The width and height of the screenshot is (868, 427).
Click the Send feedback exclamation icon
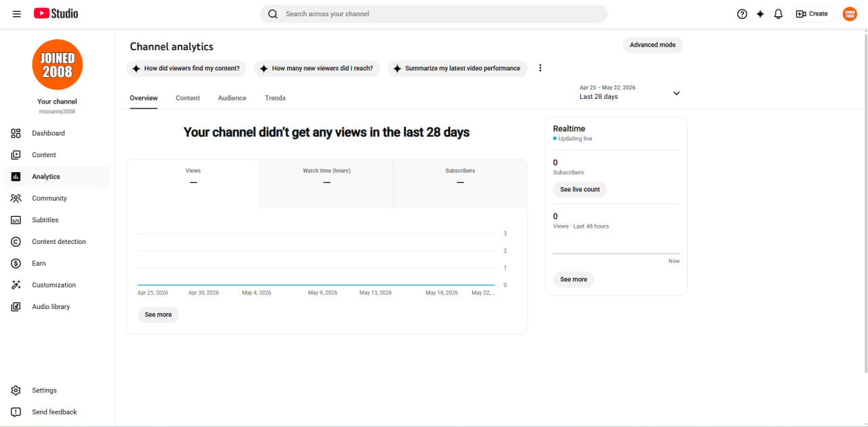click(x=16, y=412)
